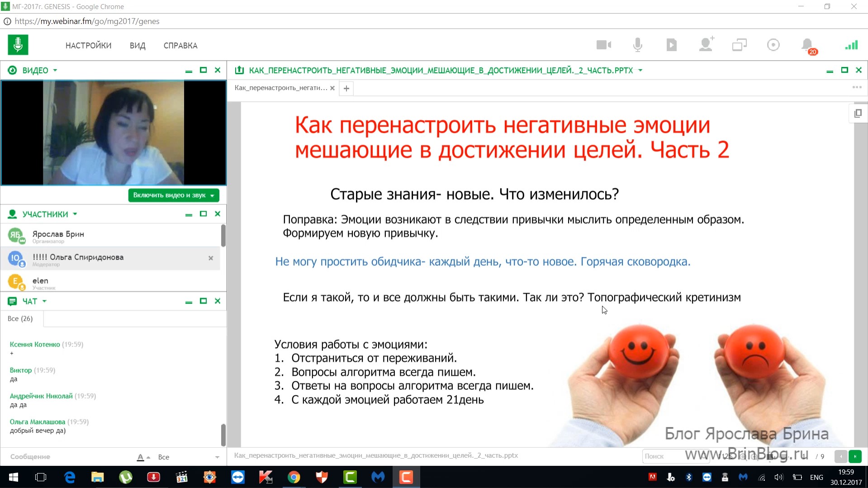Expand the presentation file title dropdown

coord(640,71)
